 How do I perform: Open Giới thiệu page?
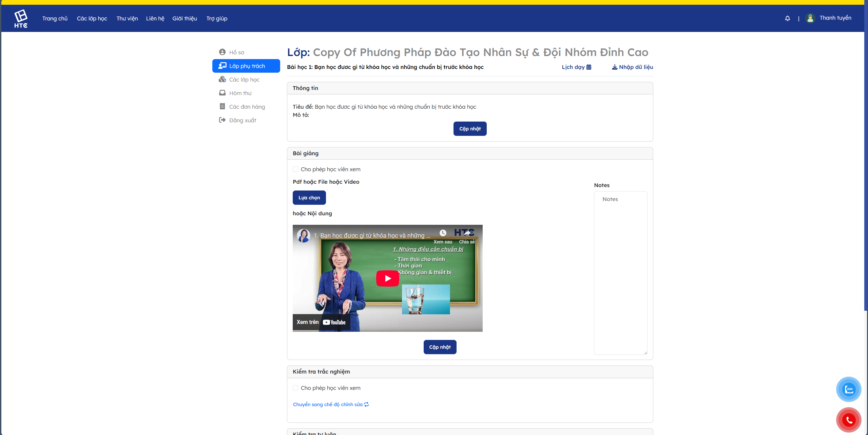click(x=185, y=18)
